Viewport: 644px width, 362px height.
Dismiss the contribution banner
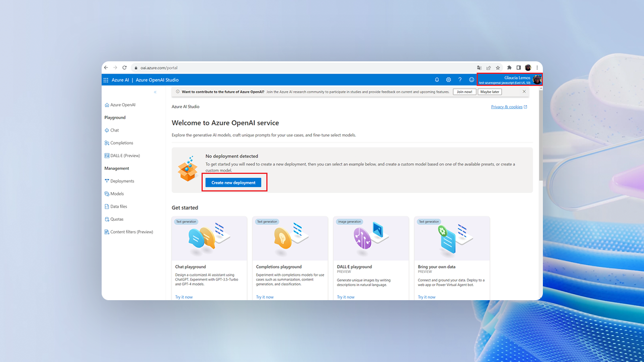pos(524,92)
